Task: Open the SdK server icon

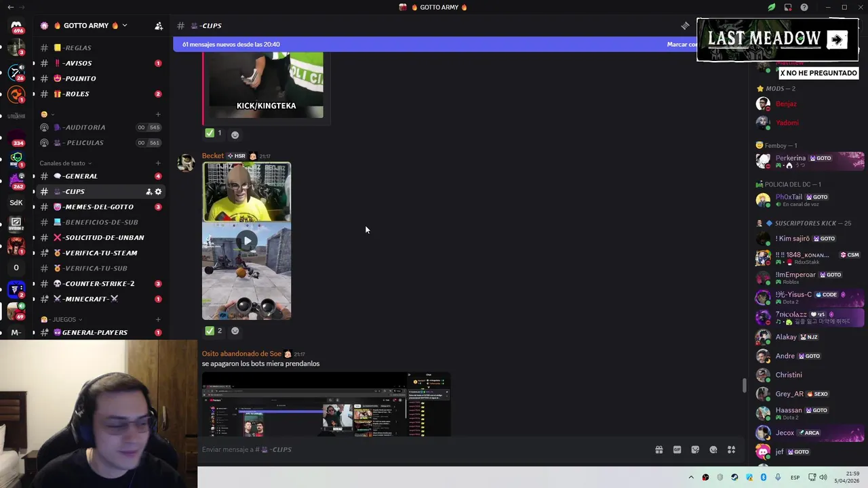Action: (16, 203)
